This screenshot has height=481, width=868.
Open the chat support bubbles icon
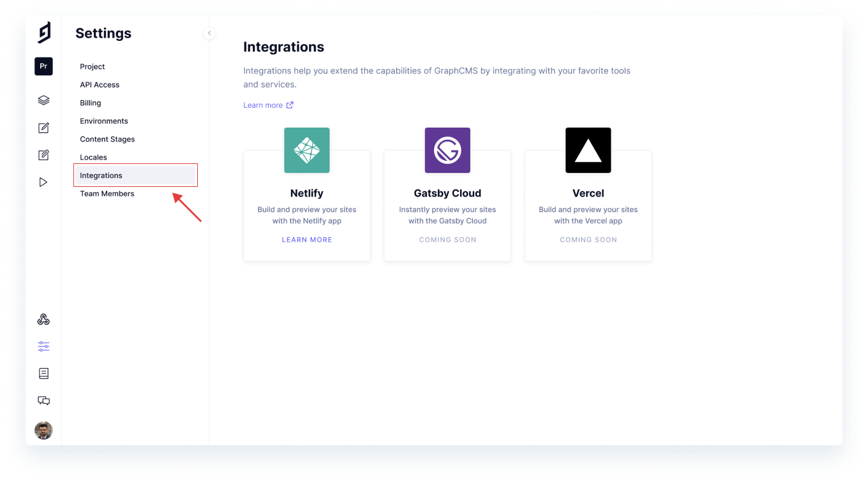point(43,401)
